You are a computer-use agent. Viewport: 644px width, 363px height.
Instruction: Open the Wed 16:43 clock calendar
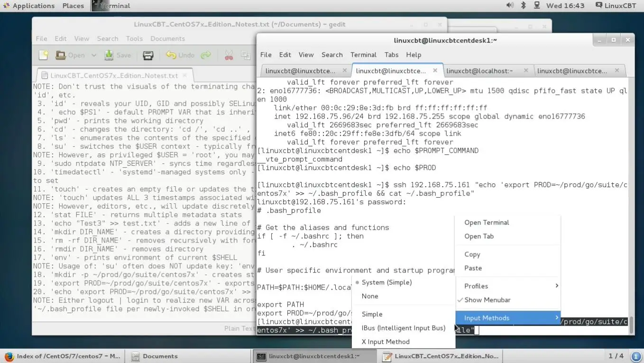pos(565,6)
